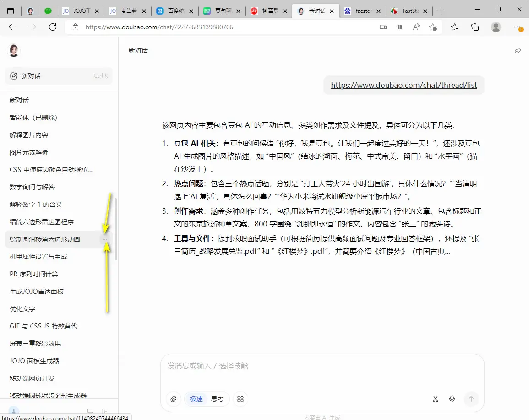Open the browser profile avatar
This screenshot has width=529, height=420.
(x=496, y=27)
